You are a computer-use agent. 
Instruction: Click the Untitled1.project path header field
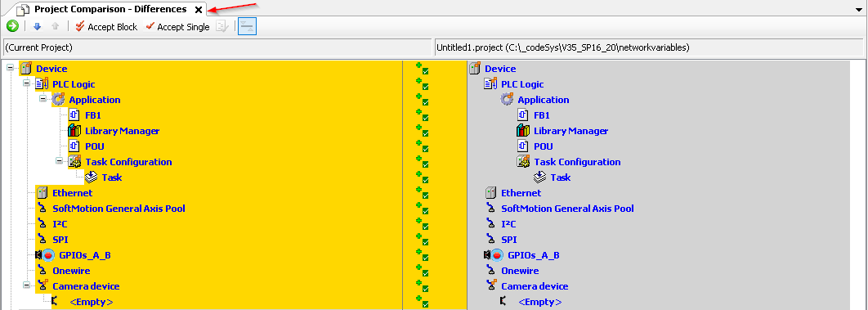tap(649, 47)
